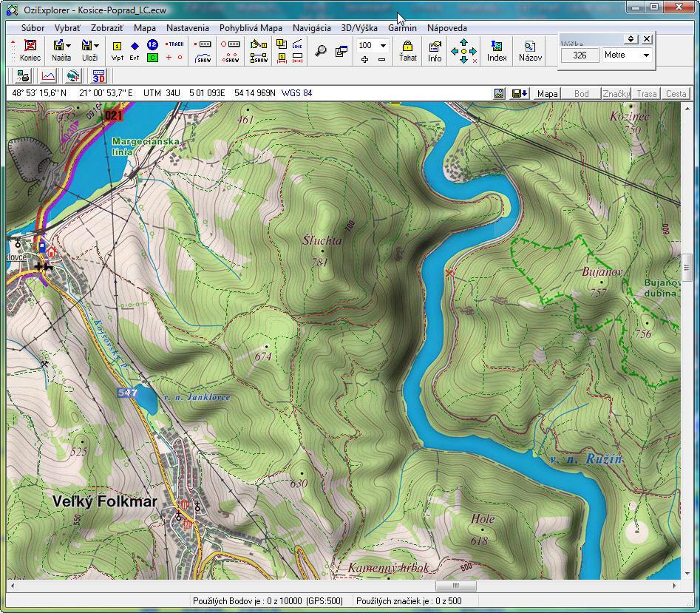Click the Výška elevation value field
Screen dimensions: 700x613
point(580,55)
